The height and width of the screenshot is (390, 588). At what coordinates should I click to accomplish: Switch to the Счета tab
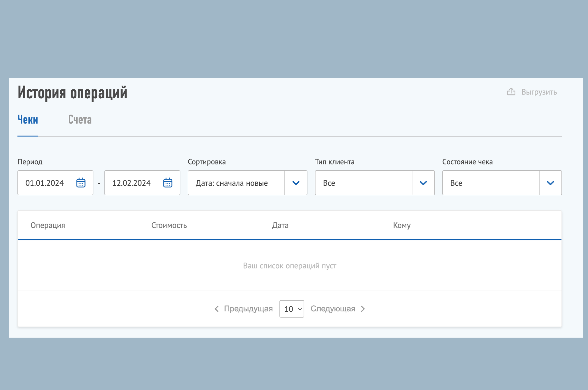[x=80, y=120]
